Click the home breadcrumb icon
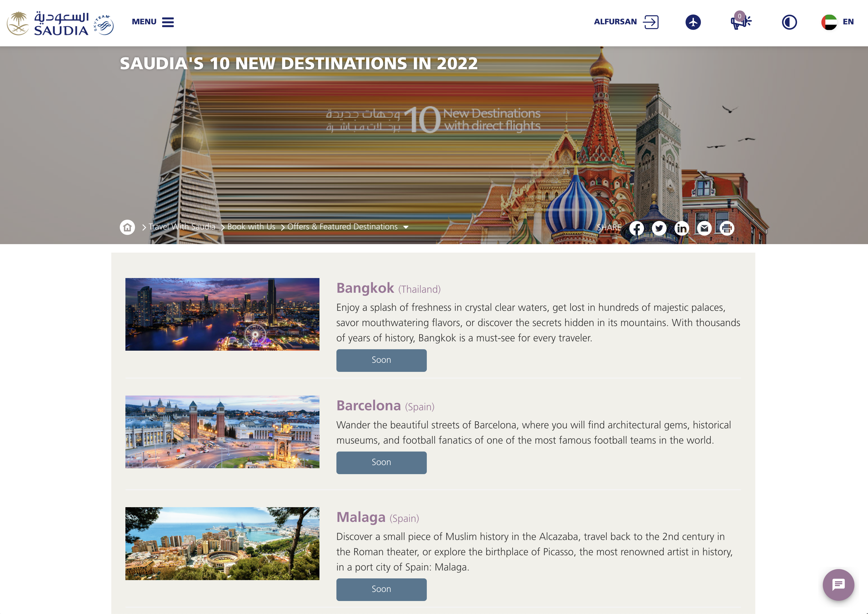The height and width of the screenshot is (614, 868). (x=127, y=227)
